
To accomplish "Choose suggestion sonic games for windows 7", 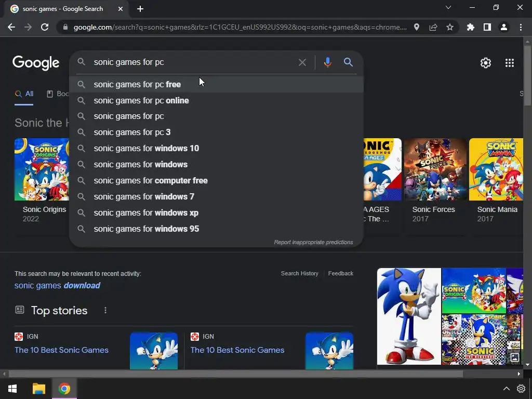I will point(217,196).
